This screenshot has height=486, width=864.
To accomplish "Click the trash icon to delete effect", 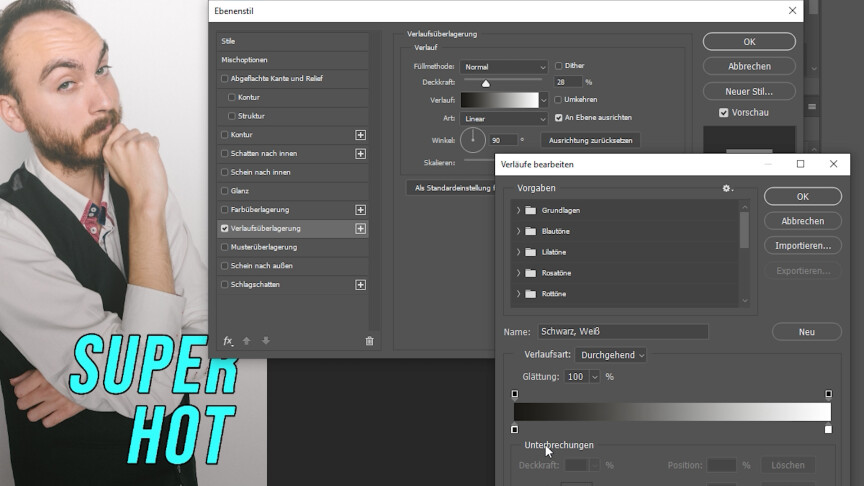I will click(x=369, y=341).
